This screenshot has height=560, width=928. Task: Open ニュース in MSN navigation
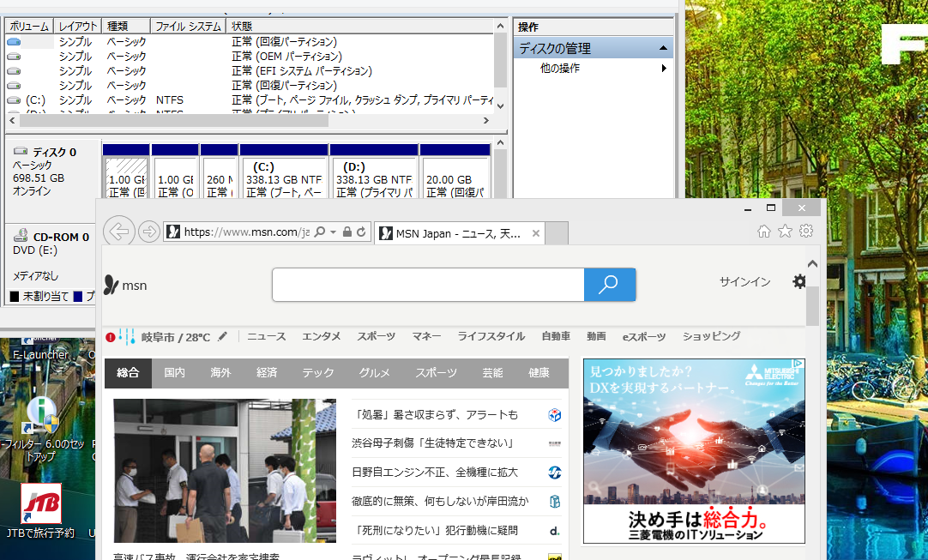click(267, 336)
